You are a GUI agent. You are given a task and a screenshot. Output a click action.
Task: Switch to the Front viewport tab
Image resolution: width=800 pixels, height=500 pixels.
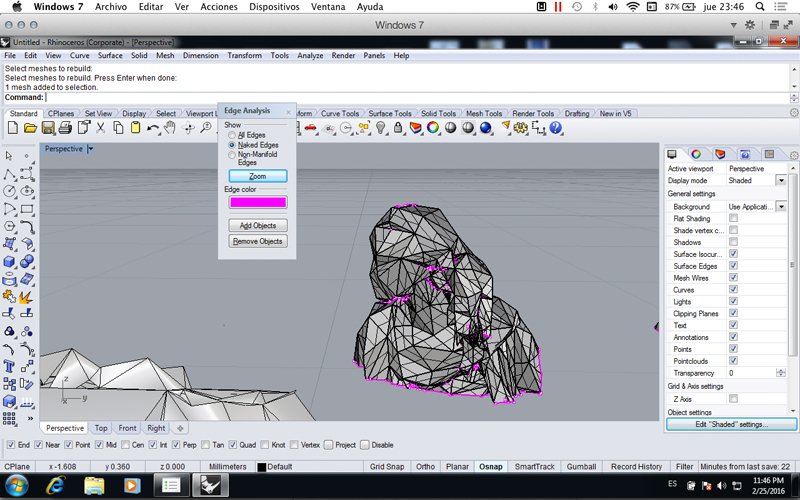click(127, 428)
